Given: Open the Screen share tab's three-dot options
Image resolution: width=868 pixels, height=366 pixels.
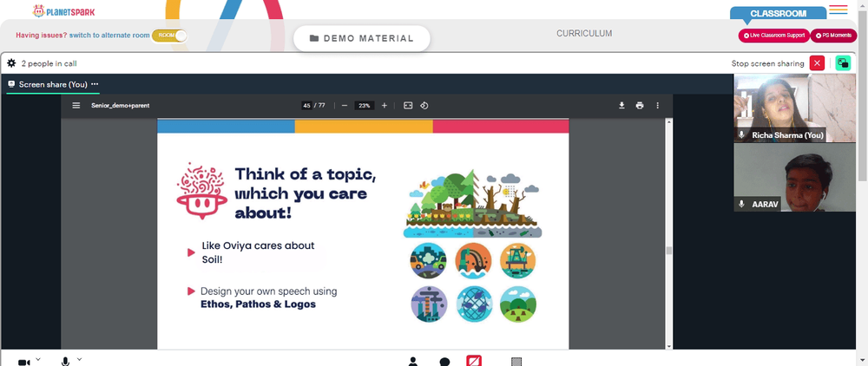Looking at the screenshot, I should pos(95,84).
